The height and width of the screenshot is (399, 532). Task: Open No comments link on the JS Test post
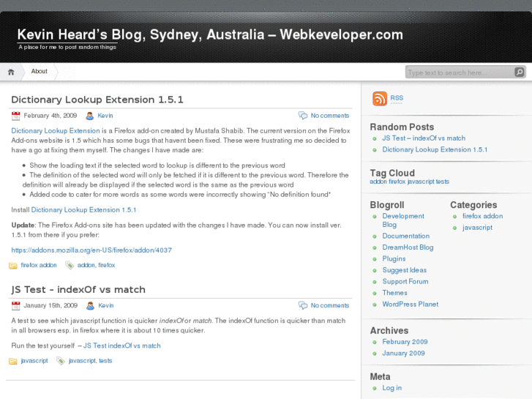click(x=330, y=305)
